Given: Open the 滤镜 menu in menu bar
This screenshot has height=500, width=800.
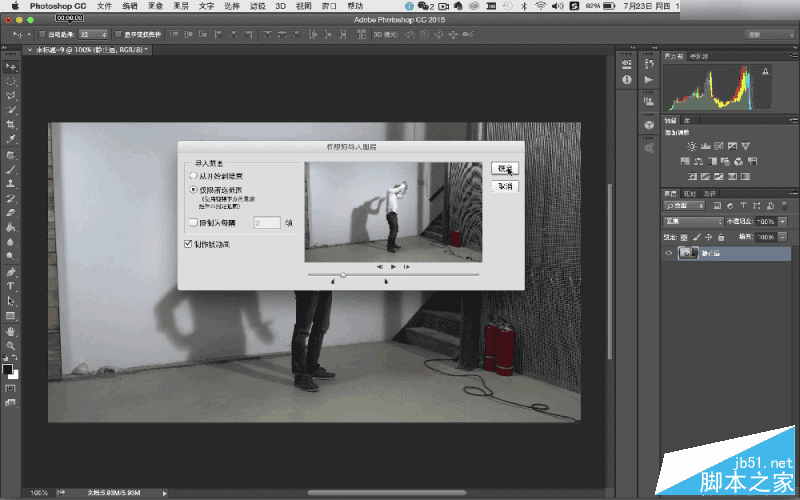Looking at the screenshot, I should point(258,6).
